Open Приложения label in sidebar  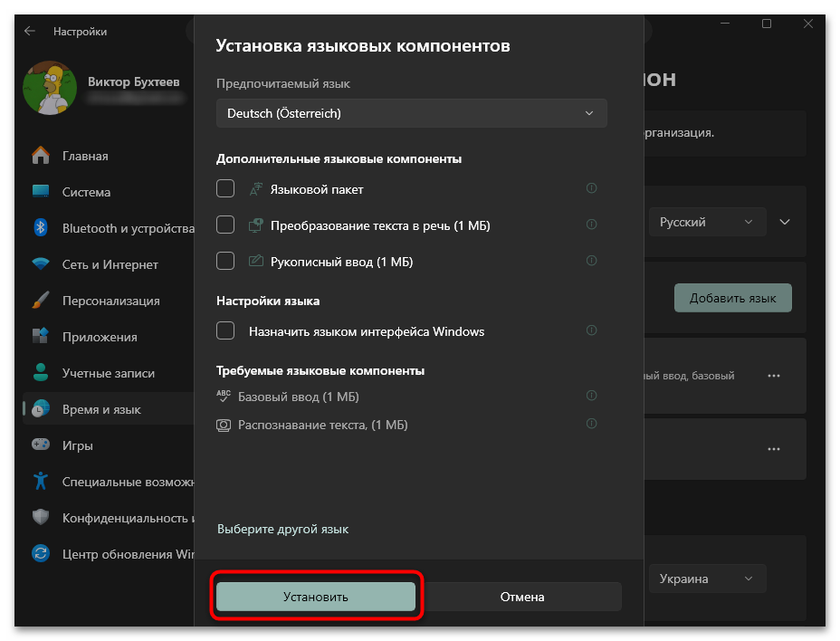(100, 337)
